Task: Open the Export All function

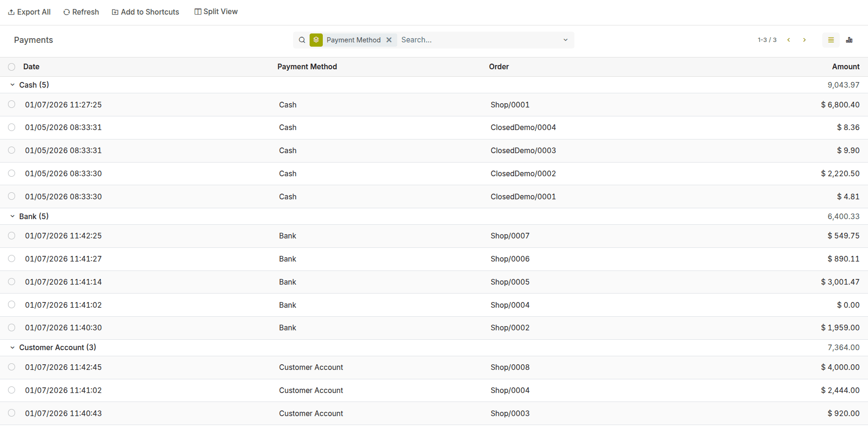Action: point(29,12)
